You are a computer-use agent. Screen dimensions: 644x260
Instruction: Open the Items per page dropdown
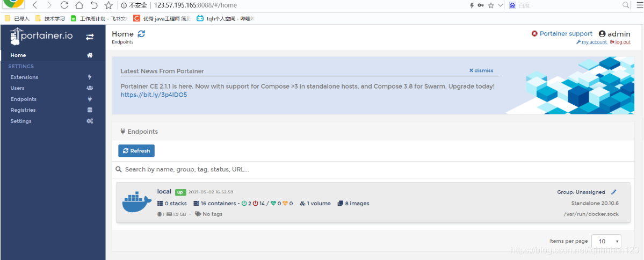pyautogui.click(x=606, y=241)
